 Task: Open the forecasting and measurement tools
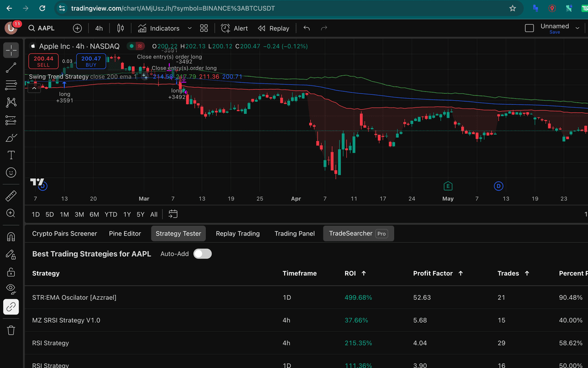click(x=11, y=120)
